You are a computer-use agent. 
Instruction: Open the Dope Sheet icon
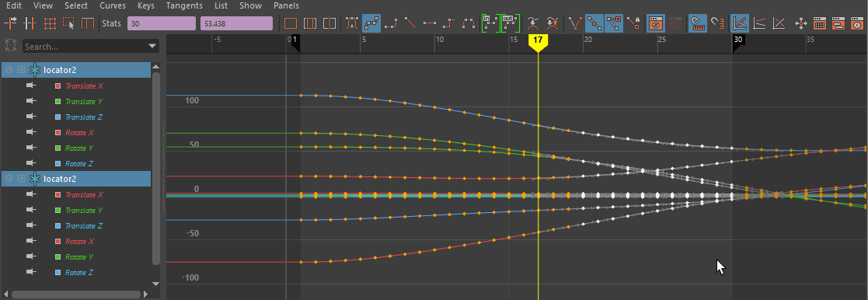tap(820, 23)
